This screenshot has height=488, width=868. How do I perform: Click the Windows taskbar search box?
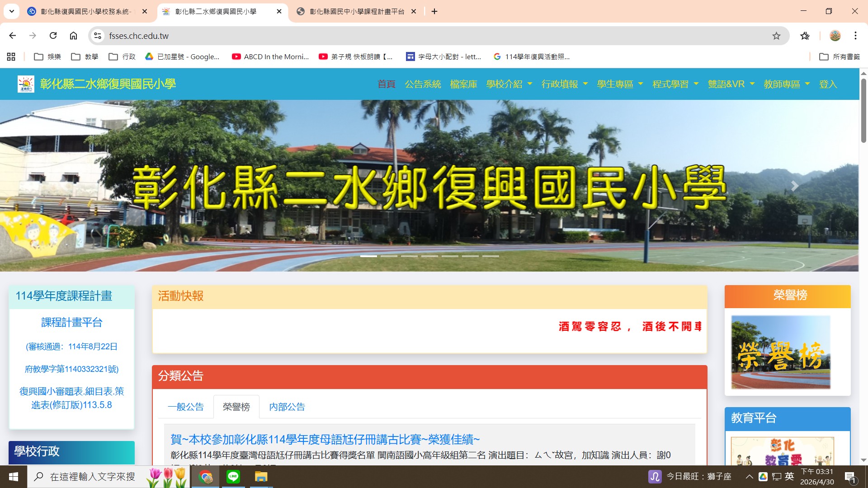point(108,477)
